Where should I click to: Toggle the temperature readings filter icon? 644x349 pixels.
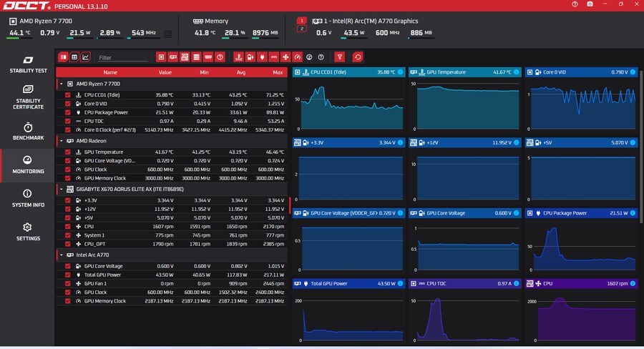(x=238, y=57)
